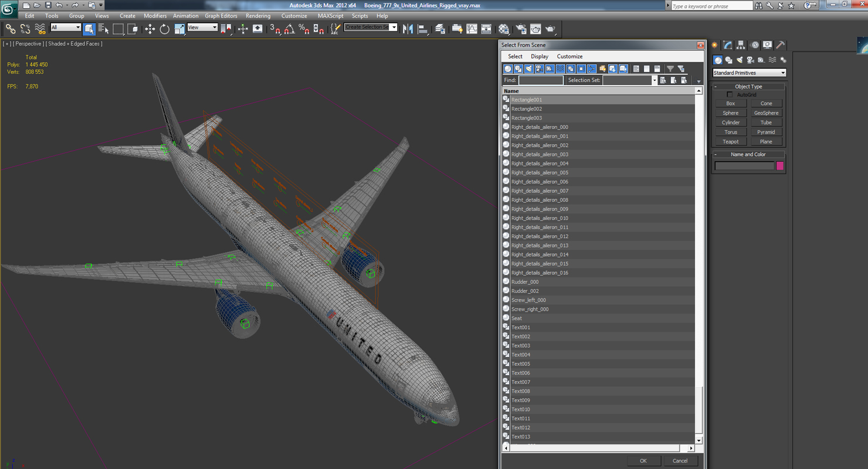868x469 pixels.
Task: Toggle Display Space Warps filter in dialog
Action: [560, 69]
